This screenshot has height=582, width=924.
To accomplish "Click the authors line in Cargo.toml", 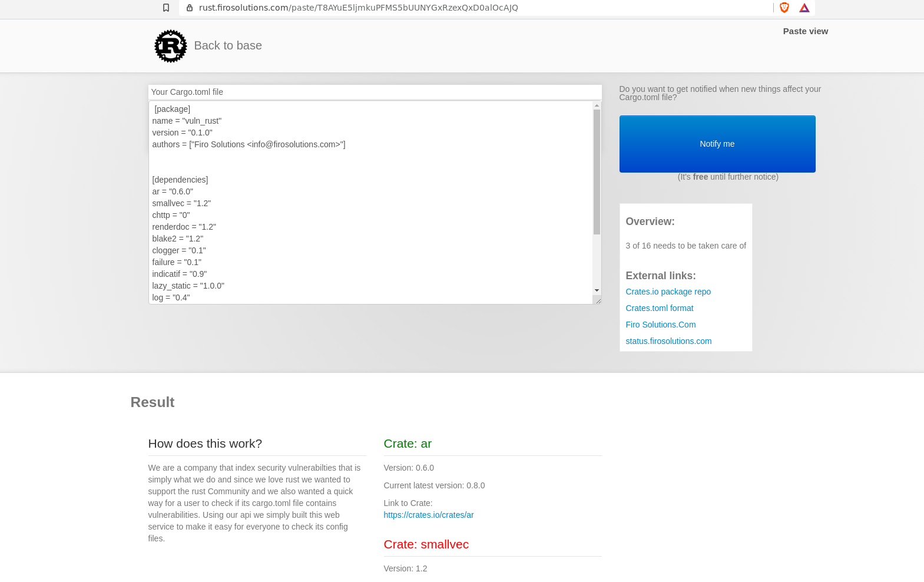I will [249, 144].
